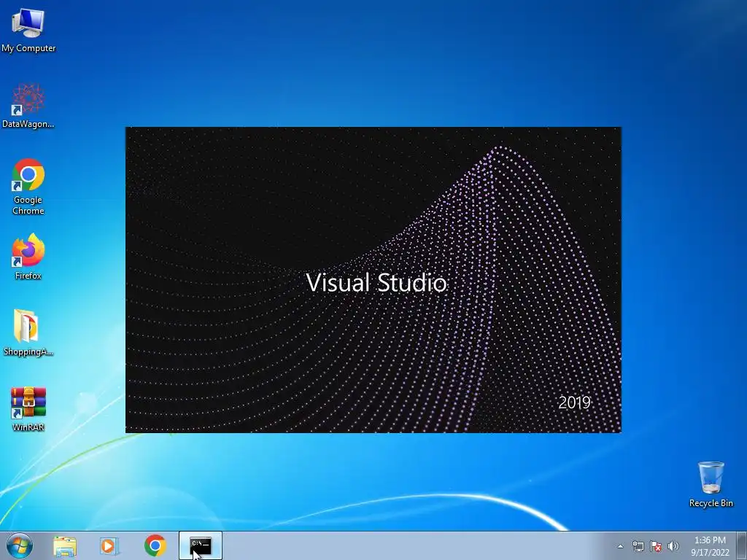Open the volume control in tray
This screenshot has height=560, width=747.
(x=673, y=546)
